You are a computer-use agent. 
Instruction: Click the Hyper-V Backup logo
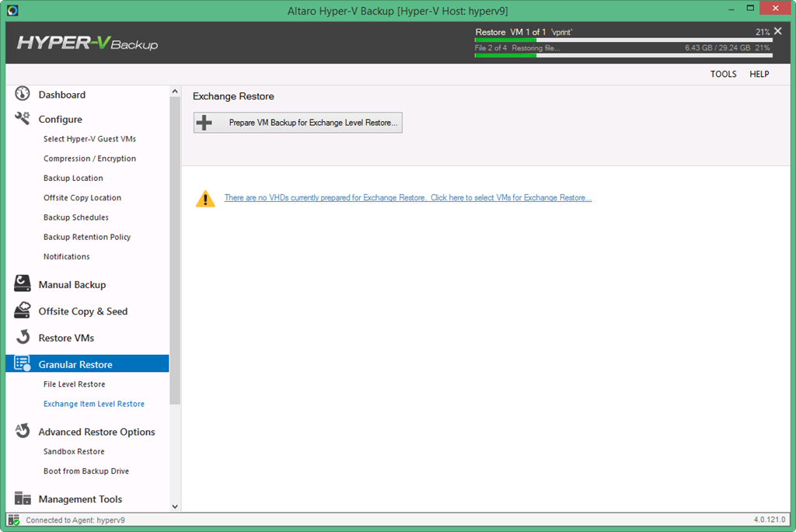(87, 43)
